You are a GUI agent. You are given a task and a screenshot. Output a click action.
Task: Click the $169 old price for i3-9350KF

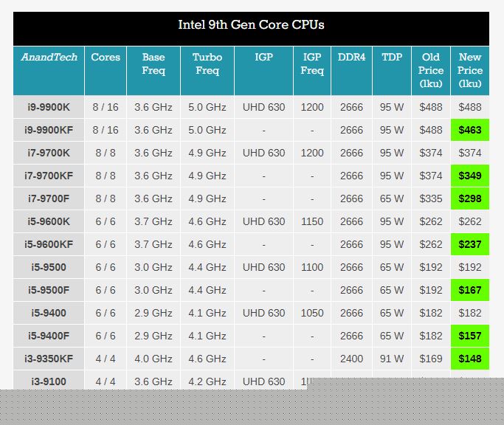tap(431, 359)
